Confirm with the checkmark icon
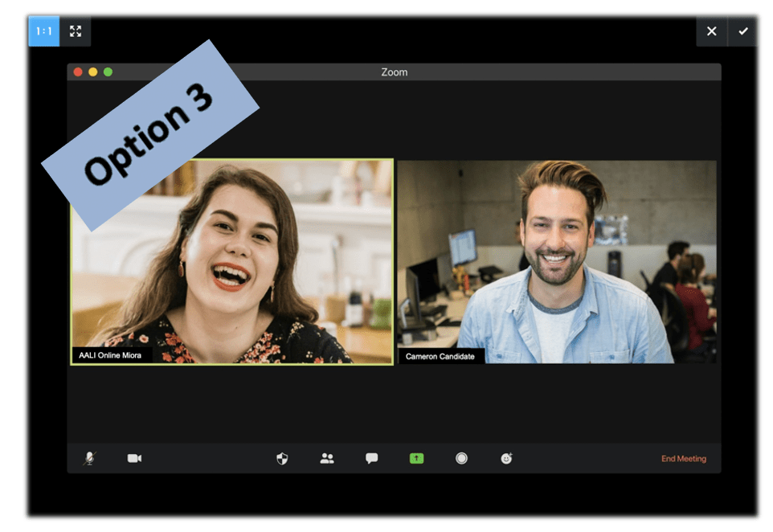Viewport: 773px width, 532px height. tap(743, 31)
